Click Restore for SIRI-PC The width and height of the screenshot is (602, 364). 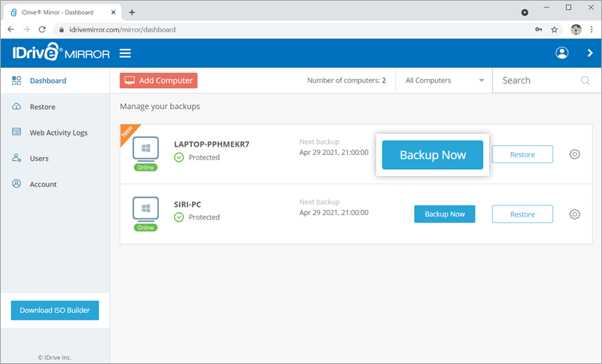pyautogui.click(x=522, y=214)
